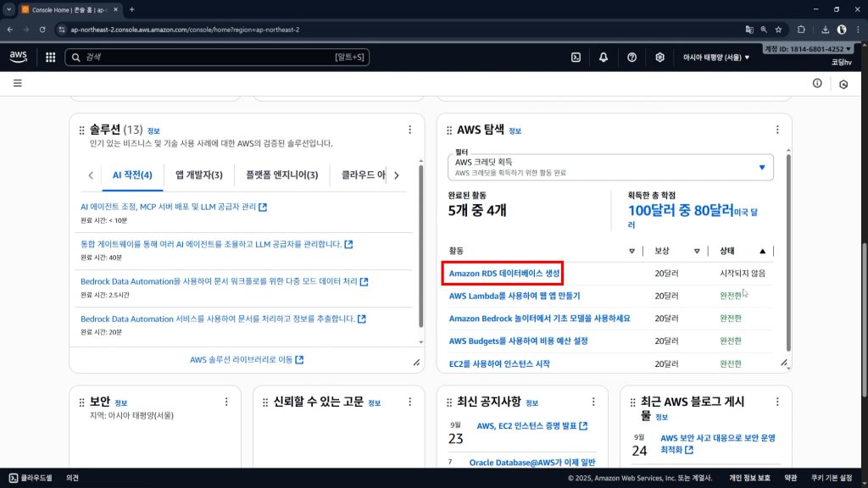Screen dimensions: 868x488
Task: Go to AWS 솔루션 라이브러리로 이동 link
Action: [247, 359]
